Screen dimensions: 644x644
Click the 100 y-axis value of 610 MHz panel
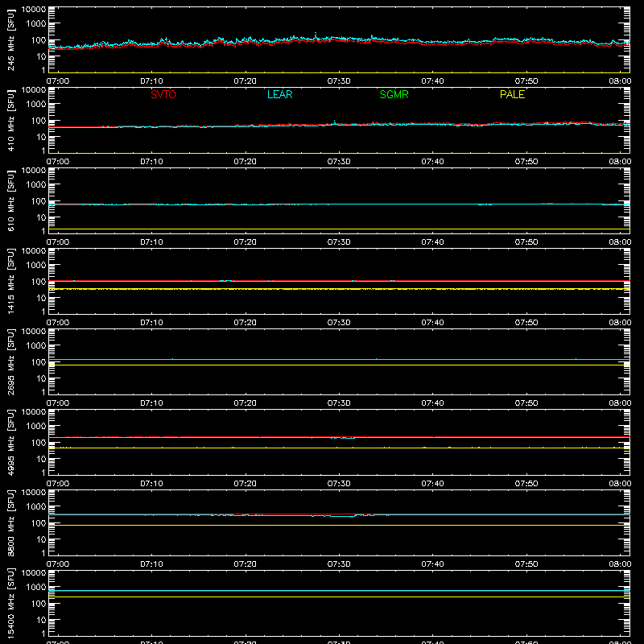click(x=39, y=201)
